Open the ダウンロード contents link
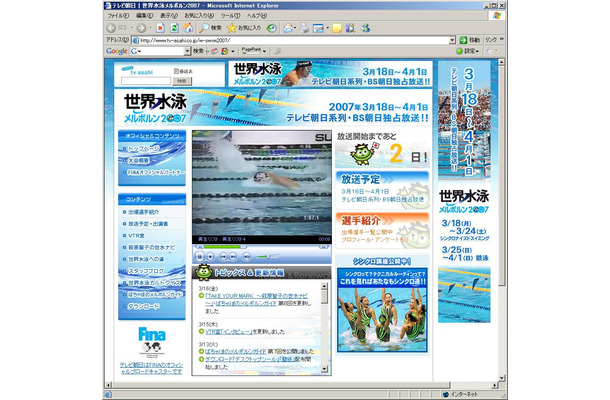This screenshot has width=610, height=400. 144,306
